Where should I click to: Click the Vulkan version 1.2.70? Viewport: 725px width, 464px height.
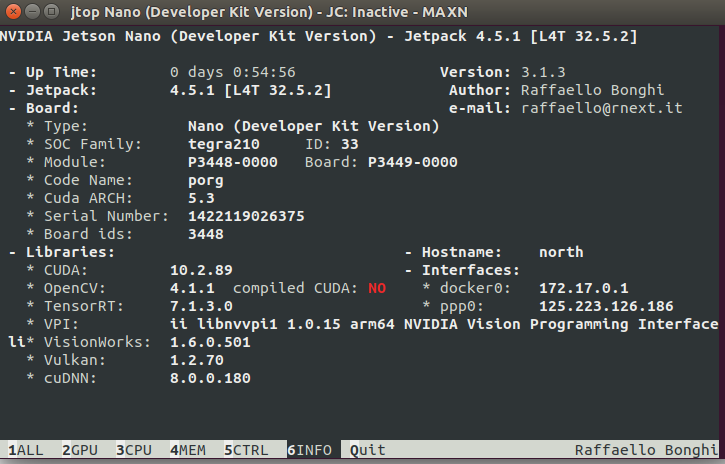click(x=197, y=360)
